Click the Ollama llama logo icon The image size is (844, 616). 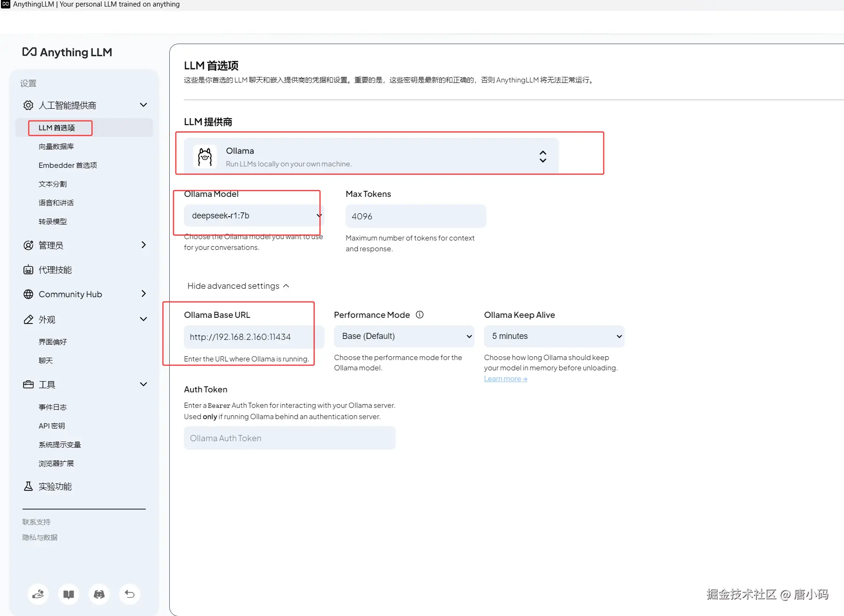(205, 157)
